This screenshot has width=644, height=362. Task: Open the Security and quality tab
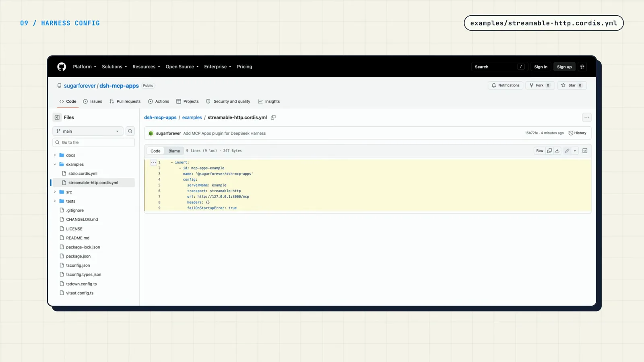pyautogui.click(x=228, y=101)
